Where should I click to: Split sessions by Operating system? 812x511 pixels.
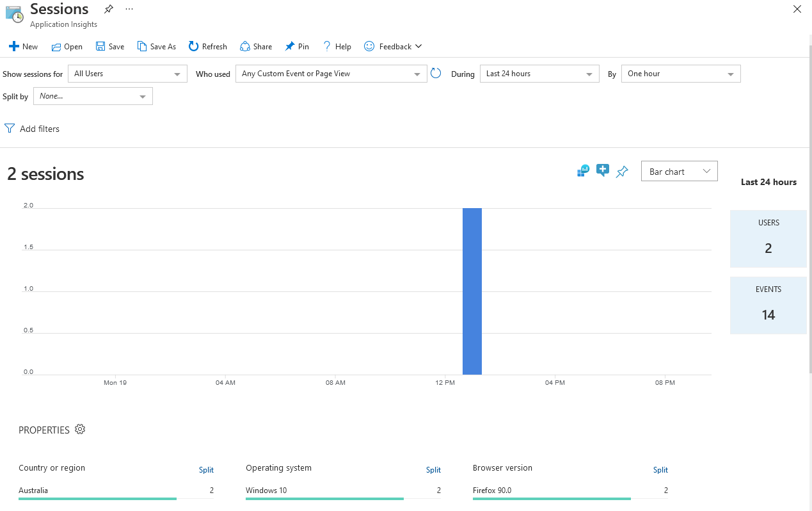point(433,469)
